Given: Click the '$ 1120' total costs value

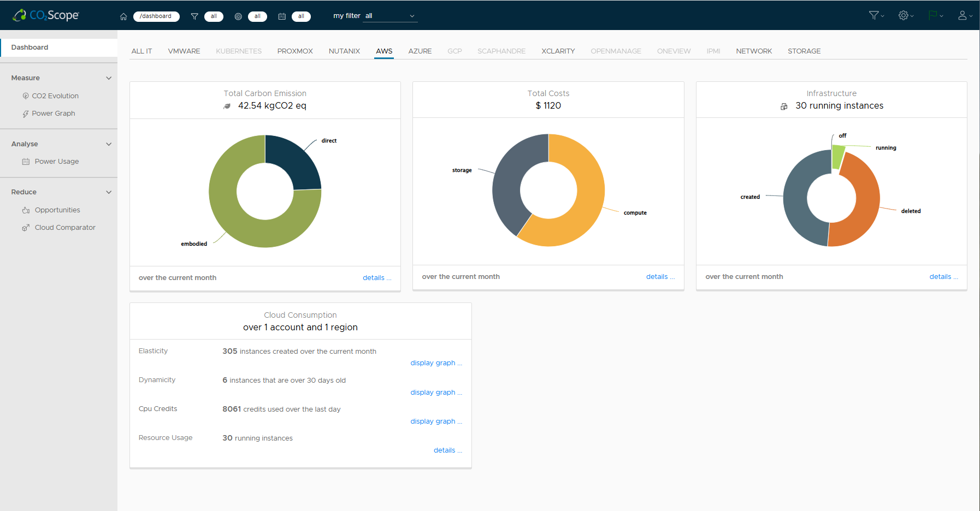Looking at the screenshot, I should (x=548, y=106).
